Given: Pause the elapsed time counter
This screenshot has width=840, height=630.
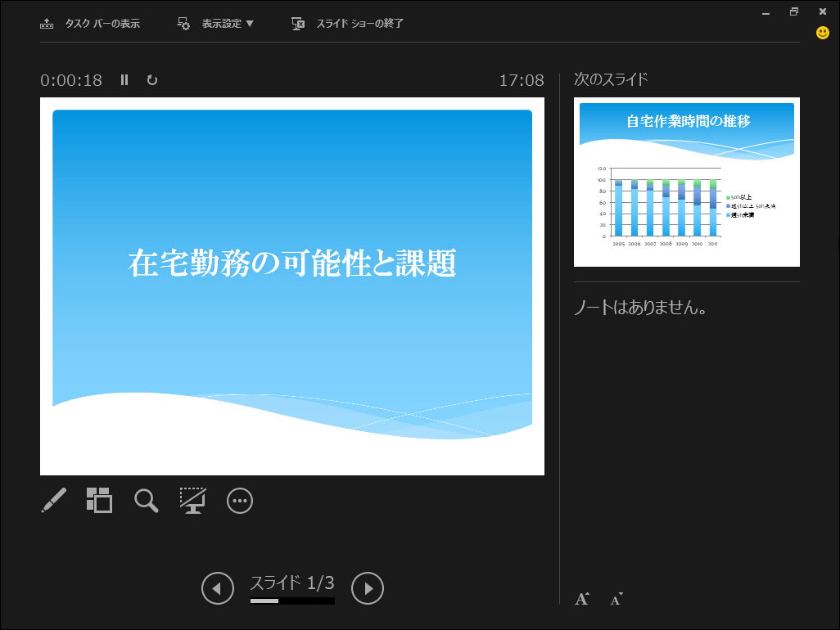Looking at the screenshot, I should coord(124,80).
